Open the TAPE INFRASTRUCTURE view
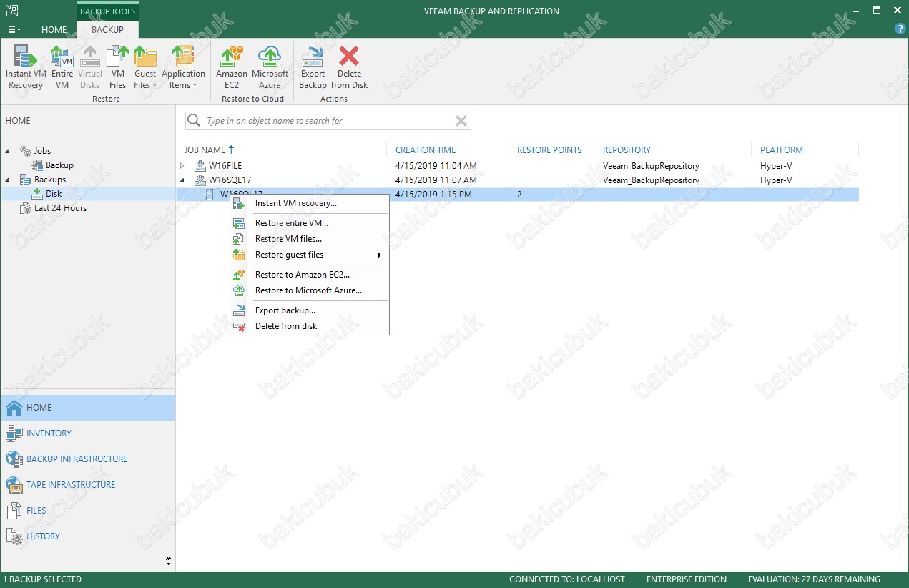Image resolution: width=909 pixels, height=588 pixels. pos(87,485)
